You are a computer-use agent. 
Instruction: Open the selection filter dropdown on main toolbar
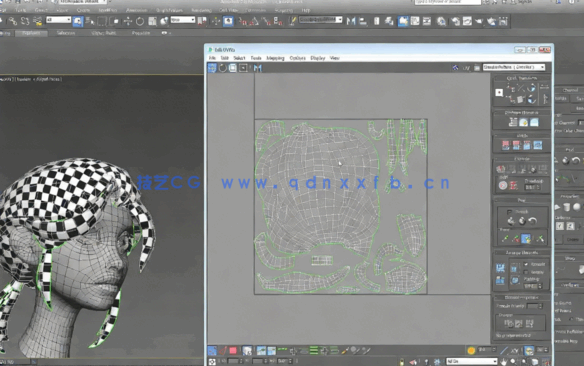[58, 20]
